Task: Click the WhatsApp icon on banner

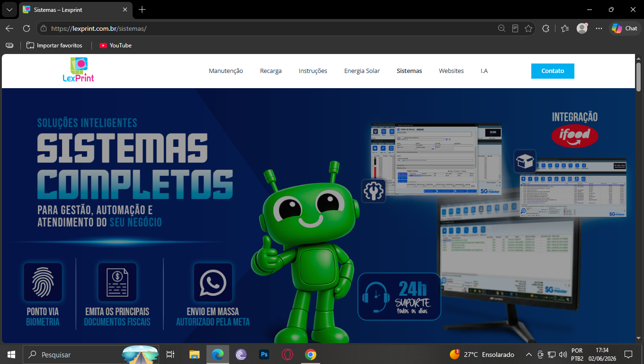Action: point(213,282)
